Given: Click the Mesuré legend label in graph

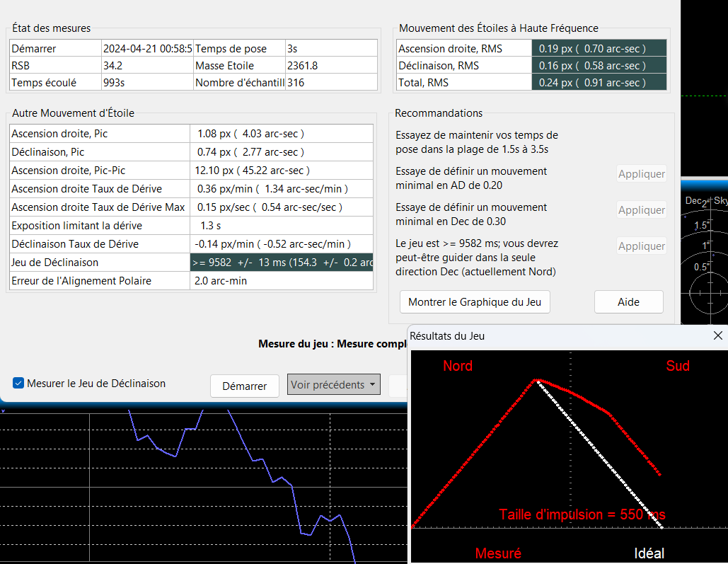Looking at the screenshot, I should 498,553.
